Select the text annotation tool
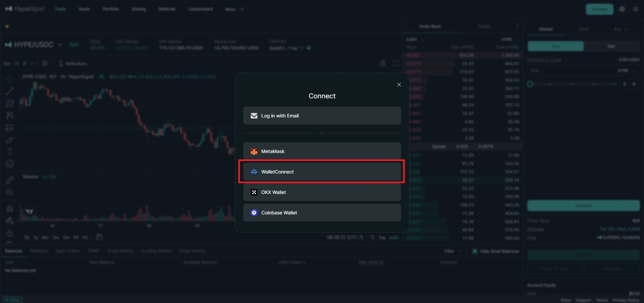The height and width of the screenshot is (303, 644). [10, 152]
